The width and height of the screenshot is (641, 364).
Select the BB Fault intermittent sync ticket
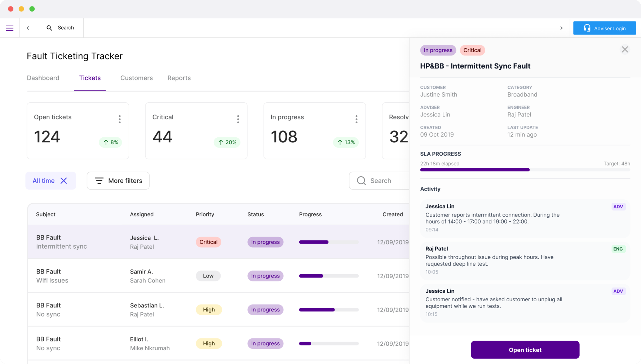218,242
